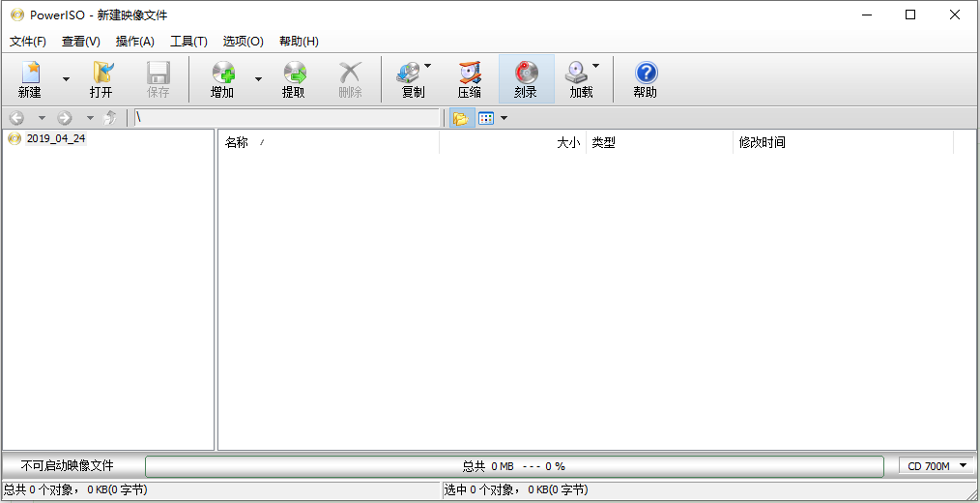Image resolution: width=980 pixels, height=503 pixels.
Task: Expand the dropdown arrow beside 新建
Action: pyautogui.click(x=66, y=78)
